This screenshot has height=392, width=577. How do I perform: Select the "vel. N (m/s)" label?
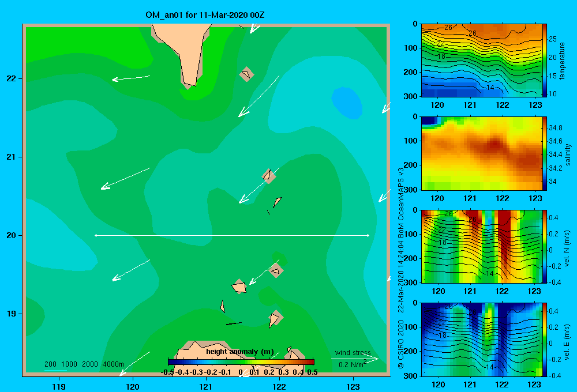567,248
